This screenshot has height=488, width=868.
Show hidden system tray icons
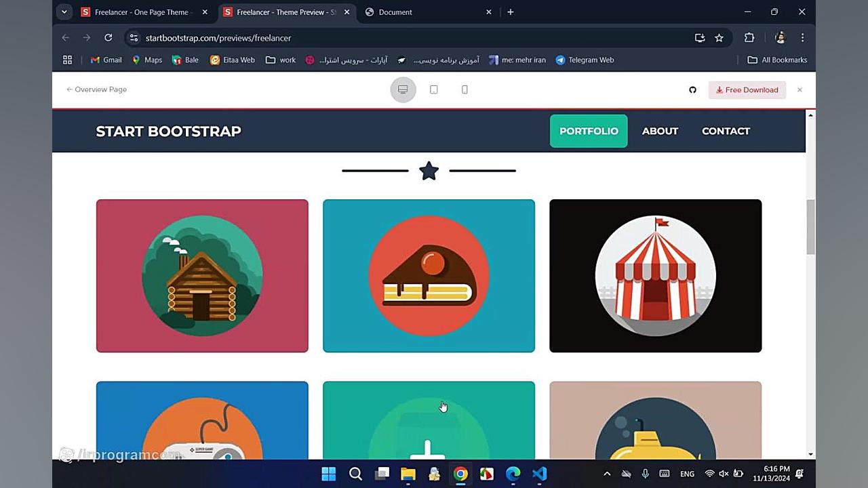coord(607,474)
